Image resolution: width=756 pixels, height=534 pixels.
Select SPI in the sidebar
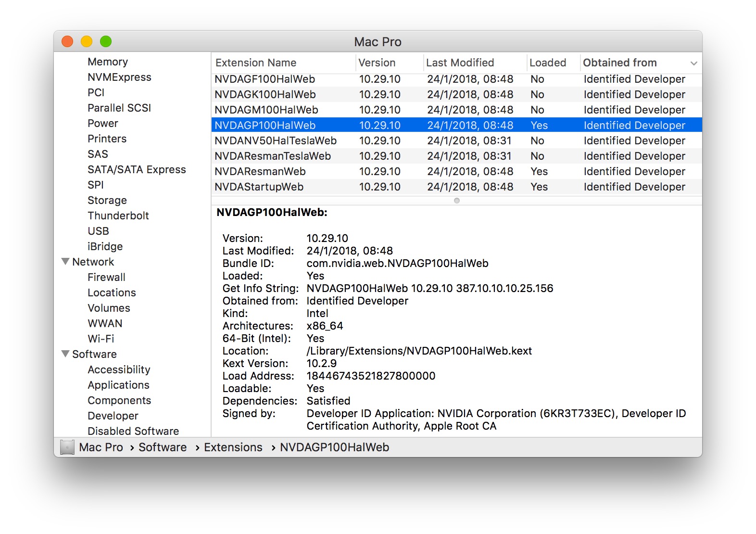[96, 185]
